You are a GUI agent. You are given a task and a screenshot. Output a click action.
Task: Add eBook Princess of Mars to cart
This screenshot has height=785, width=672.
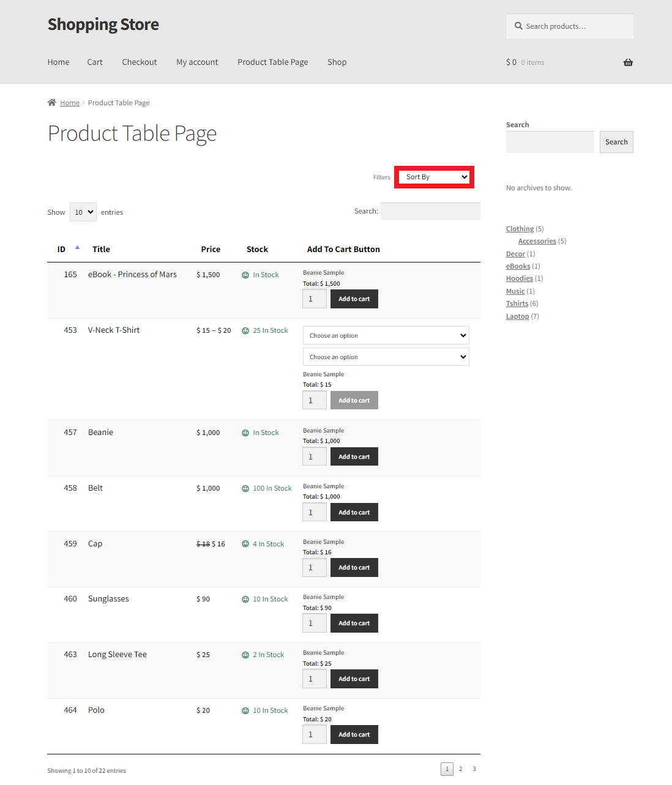point(354,299)
